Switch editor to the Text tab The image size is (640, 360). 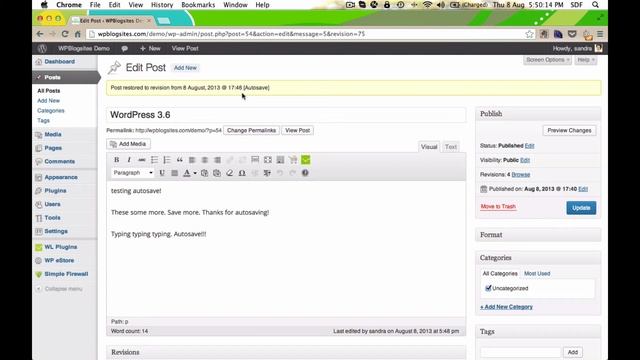coord(451,147)
